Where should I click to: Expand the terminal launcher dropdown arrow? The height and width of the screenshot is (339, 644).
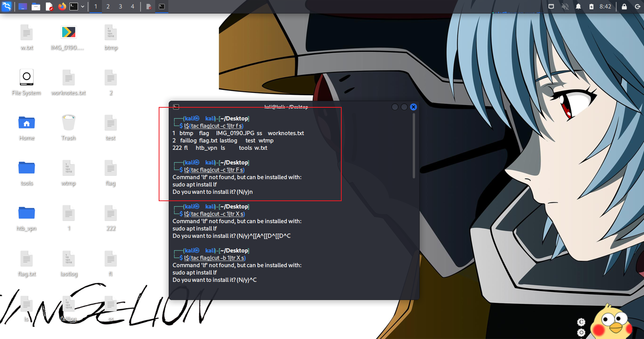click(83, 7)
